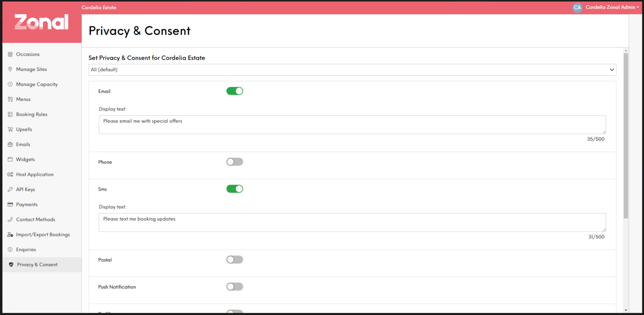Click the 31/500 character count
The image size is (644, 315).
[x=596, y=237]
